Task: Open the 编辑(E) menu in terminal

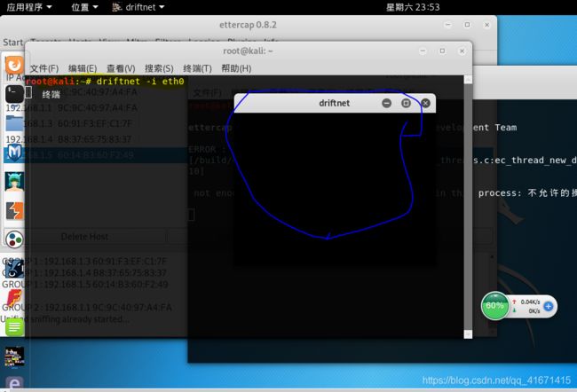Action: [83, 68]
